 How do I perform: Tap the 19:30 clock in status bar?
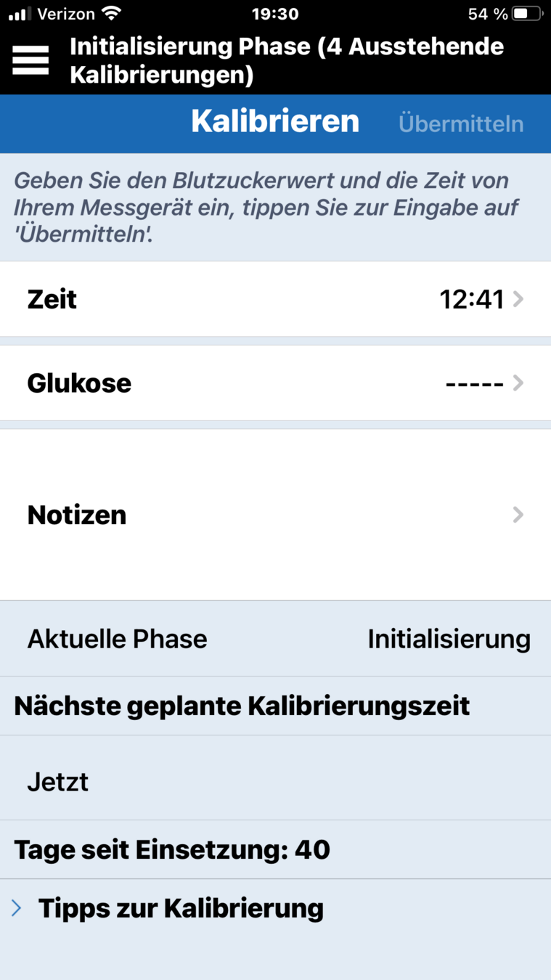(x=275, y=14)
